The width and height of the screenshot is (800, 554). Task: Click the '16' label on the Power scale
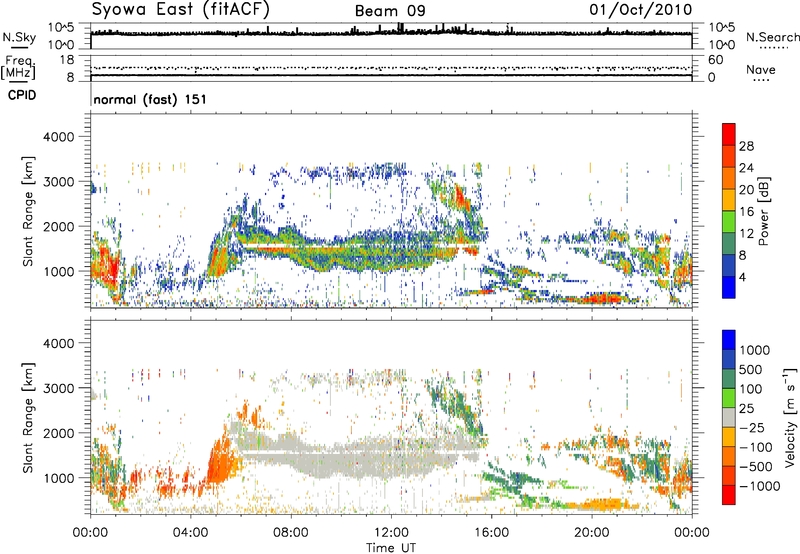[x=746, y=212]
